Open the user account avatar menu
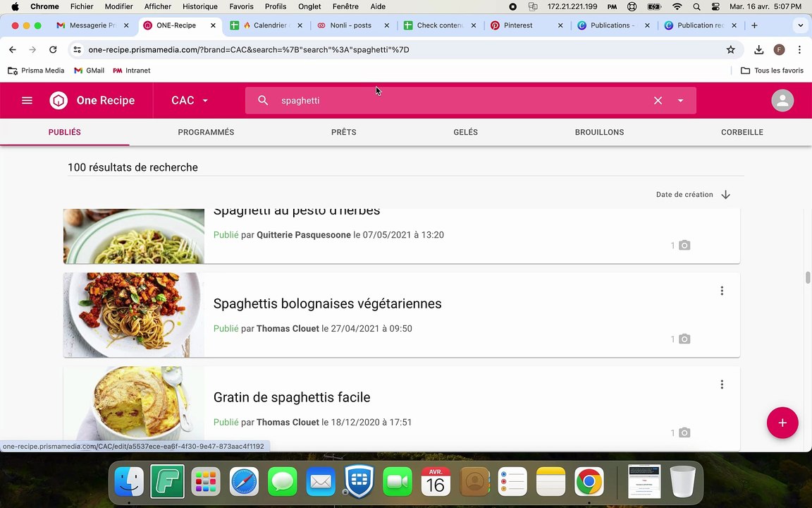This screenshot has width=812, height=508. pos(782,101)
